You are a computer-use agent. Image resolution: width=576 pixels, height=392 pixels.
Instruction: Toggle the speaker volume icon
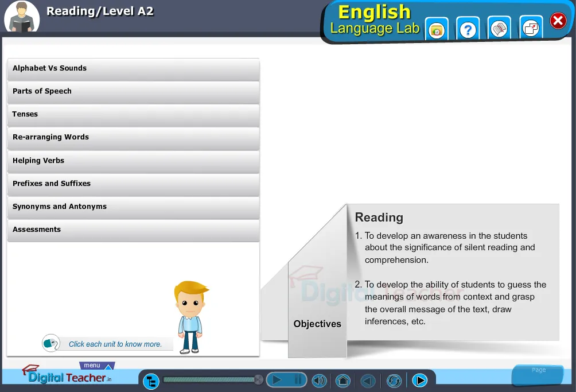319,381
